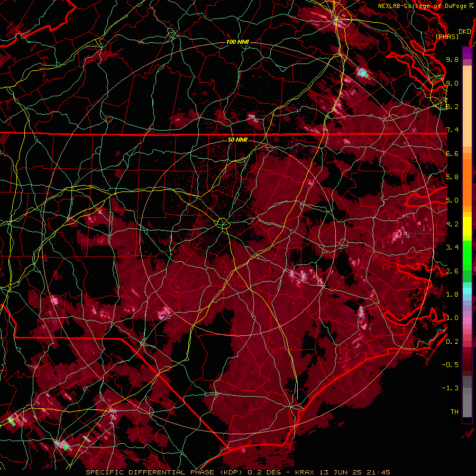The image size is (476, 476).
Task: Select the 6.6 scale value
Action: (452, 153)
